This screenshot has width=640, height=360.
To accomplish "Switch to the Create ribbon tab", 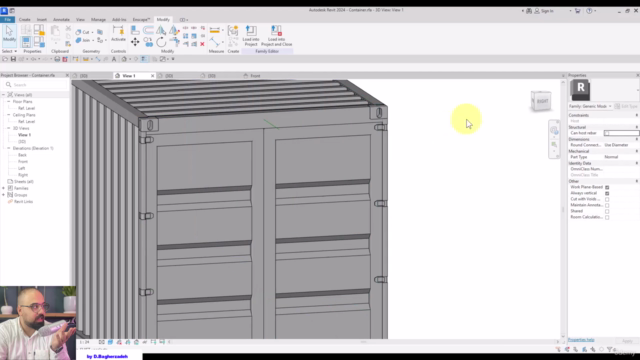I will (24, 20).
